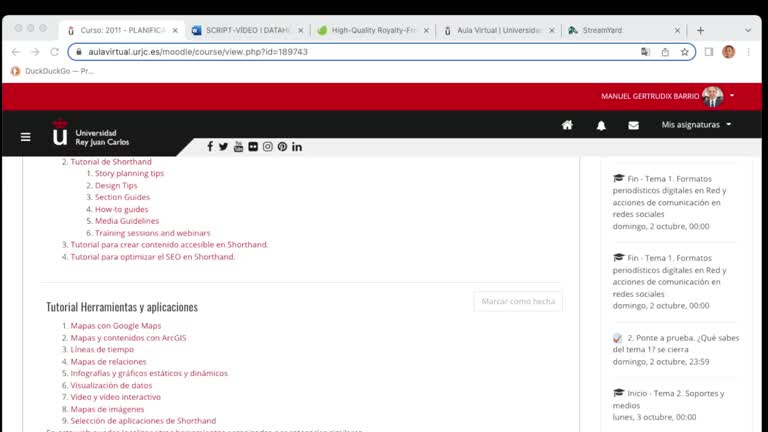768x432 pixels.
Task: Open Design Tips link
Action: pos(116,185)
